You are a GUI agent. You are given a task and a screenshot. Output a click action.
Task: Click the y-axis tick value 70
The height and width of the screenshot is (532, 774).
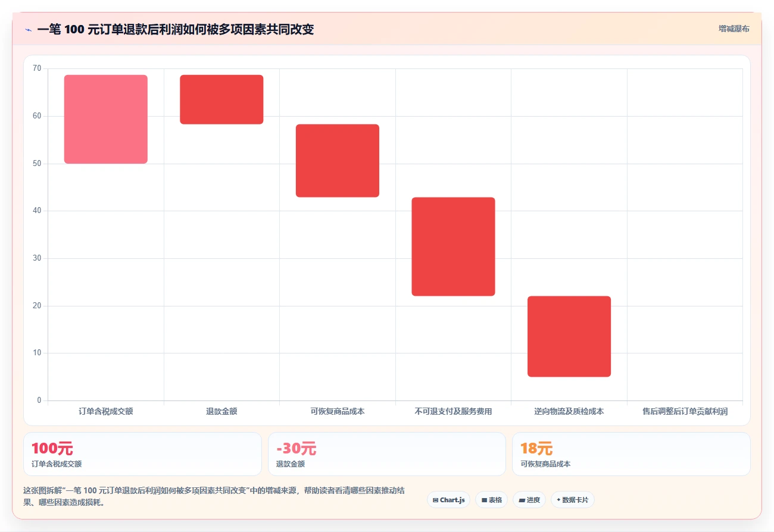[37, 68]
